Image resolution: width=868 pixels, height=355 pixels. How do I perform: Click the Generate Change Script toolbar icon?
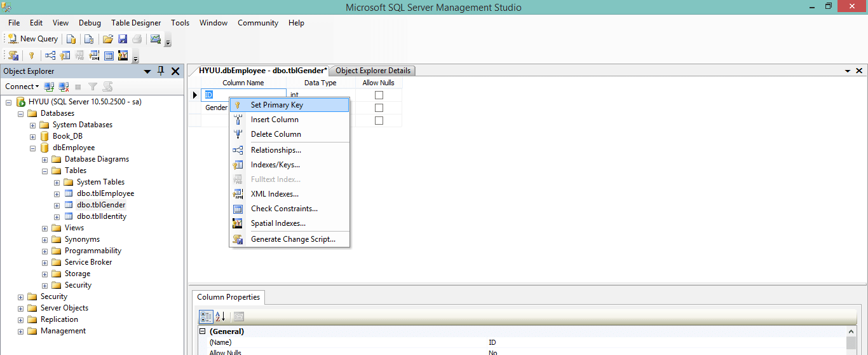click(13, 55)
